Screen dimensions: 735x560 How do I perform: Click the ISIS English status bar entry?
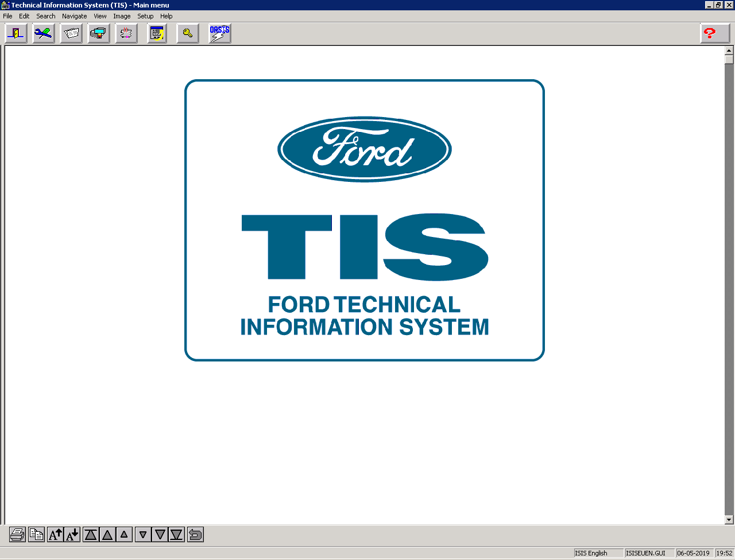598,553
